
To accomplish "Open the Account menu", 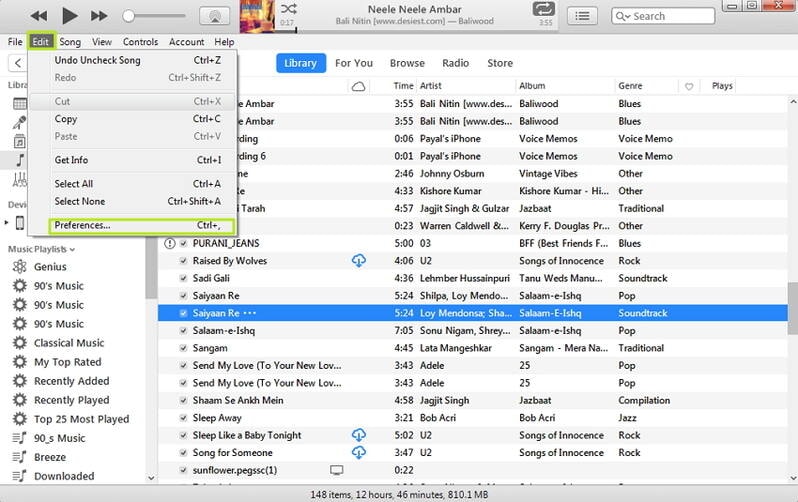I will [186, 42].
